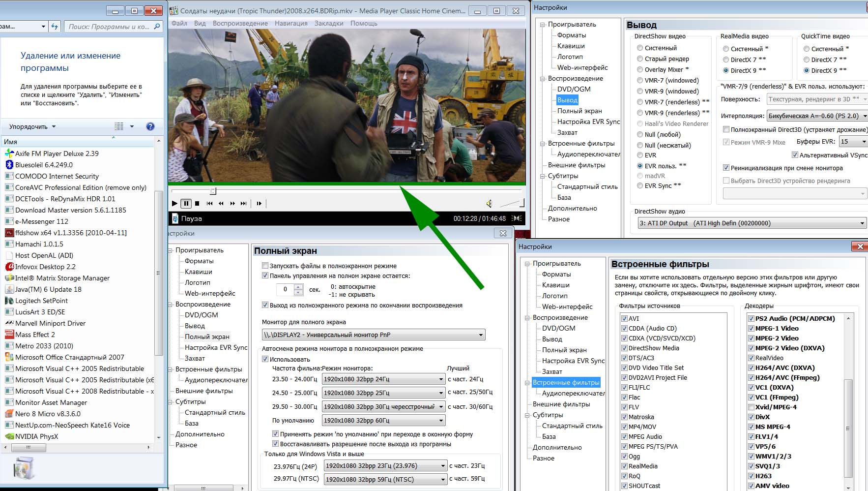Select Аудиопереключатель in the Вывод settings tree

click(x=589, y=154)
